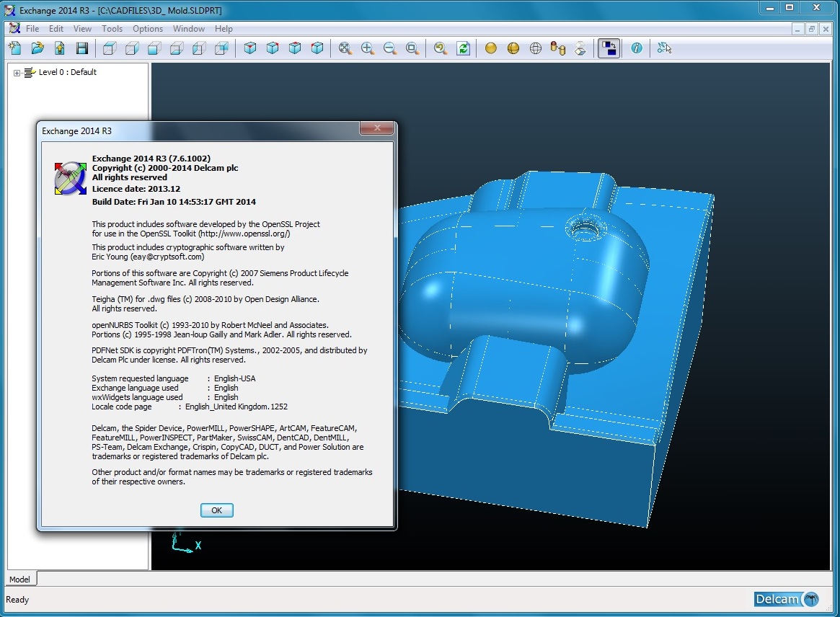The image size is (840, 617).
Task: Switch to wireframe sphere display
Action: [536, 48]
